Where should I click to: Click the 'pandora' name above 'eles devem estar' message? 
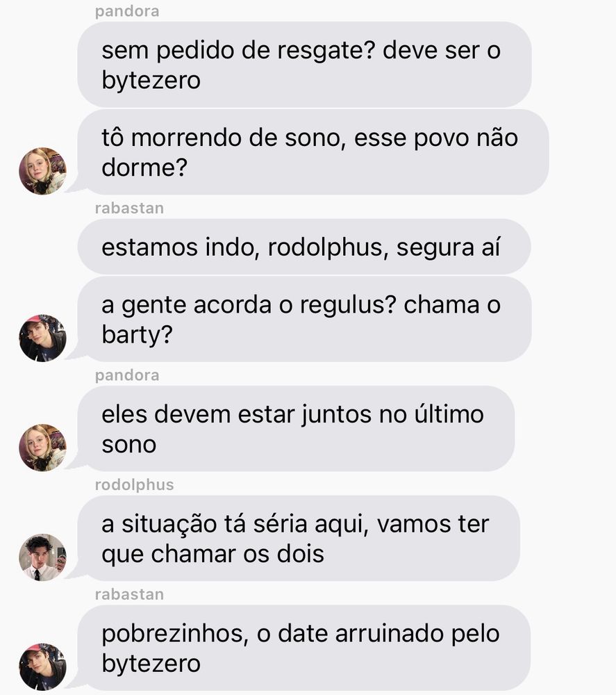[127, 375]
